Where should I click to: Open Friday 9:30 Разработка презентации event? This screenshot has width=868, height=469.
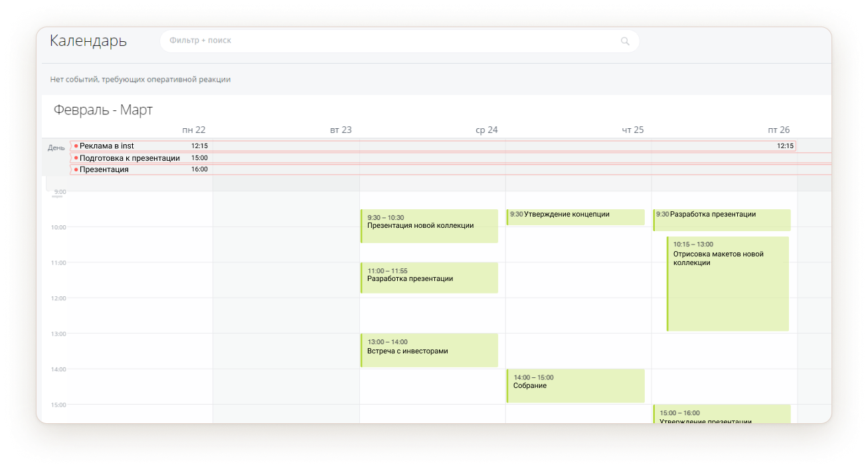[722, 220]
